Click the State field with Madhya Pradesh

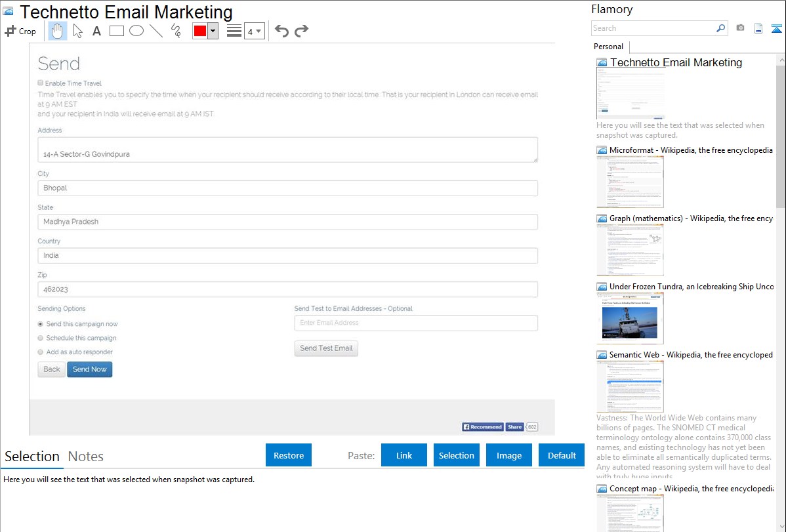pyautogui.click(x=288, y=222)
